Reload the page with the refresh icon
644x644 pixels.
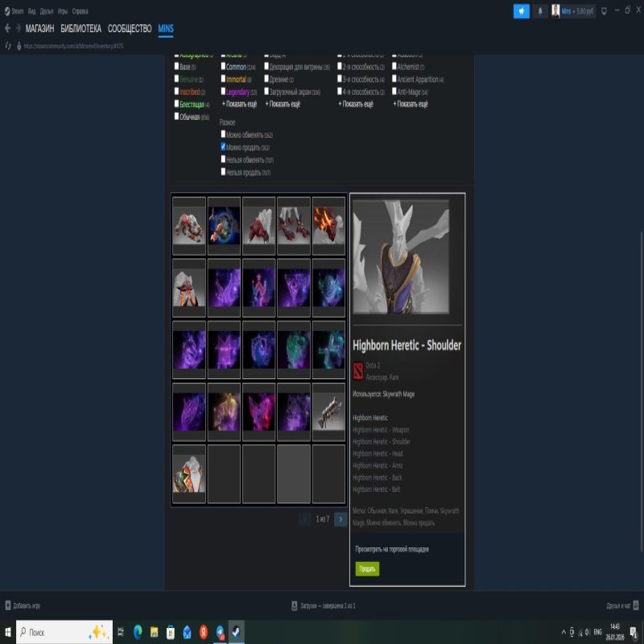(8, 46)
